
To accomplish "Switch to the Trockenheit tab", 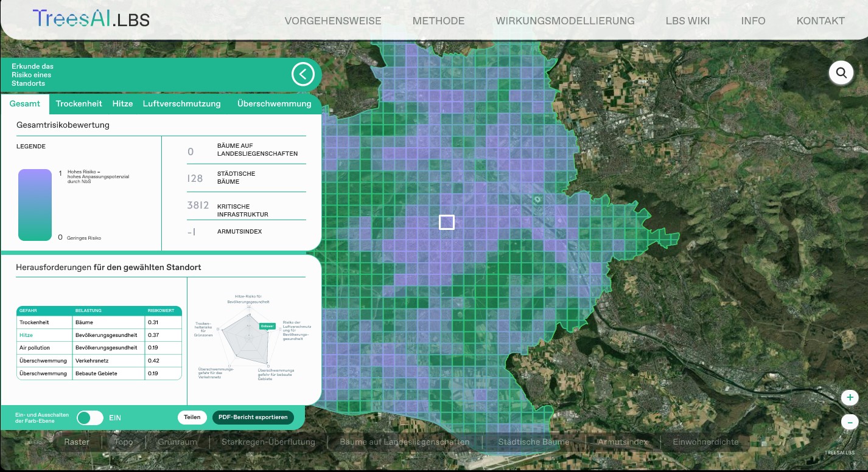I will (x=79, y=103).
